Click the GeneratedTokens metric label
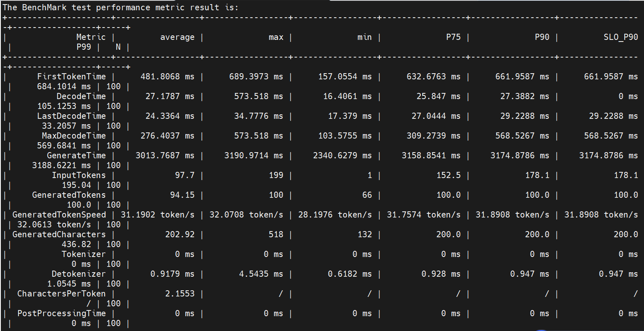The width and height of the screenshot is (644, 331). (69, 195)
